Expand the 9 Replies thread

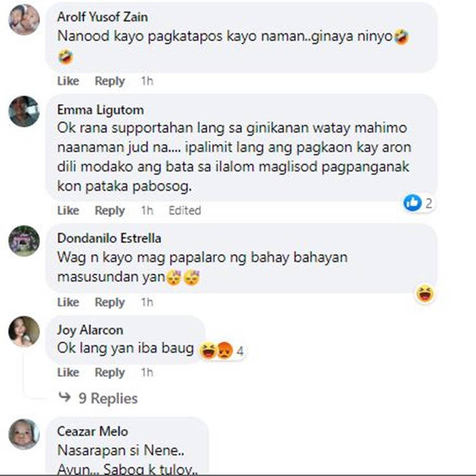(108, 399)
